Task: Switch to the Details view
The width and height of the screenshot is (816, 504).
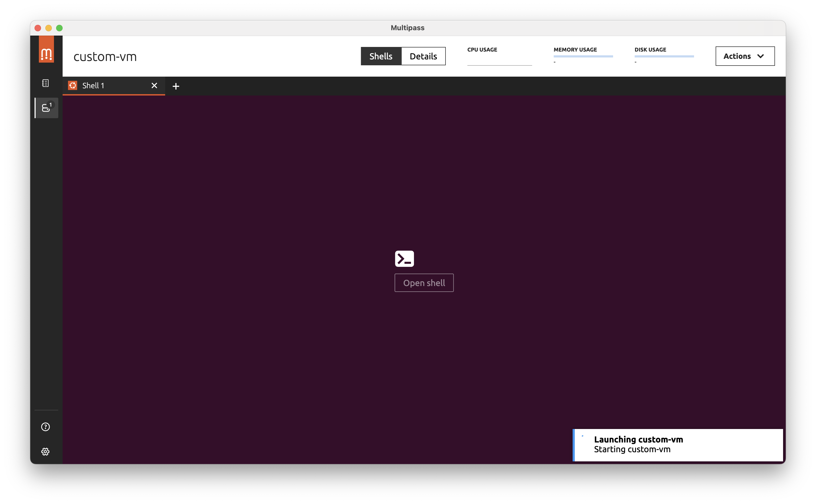Action: pyautogui.click(x=423, y=56)
